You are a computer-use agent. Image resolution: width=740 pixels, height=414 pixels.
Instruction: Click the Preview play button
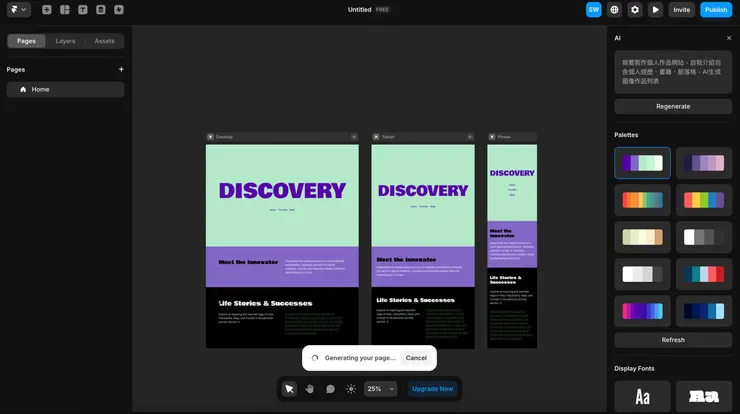click(x=656, y=9)
